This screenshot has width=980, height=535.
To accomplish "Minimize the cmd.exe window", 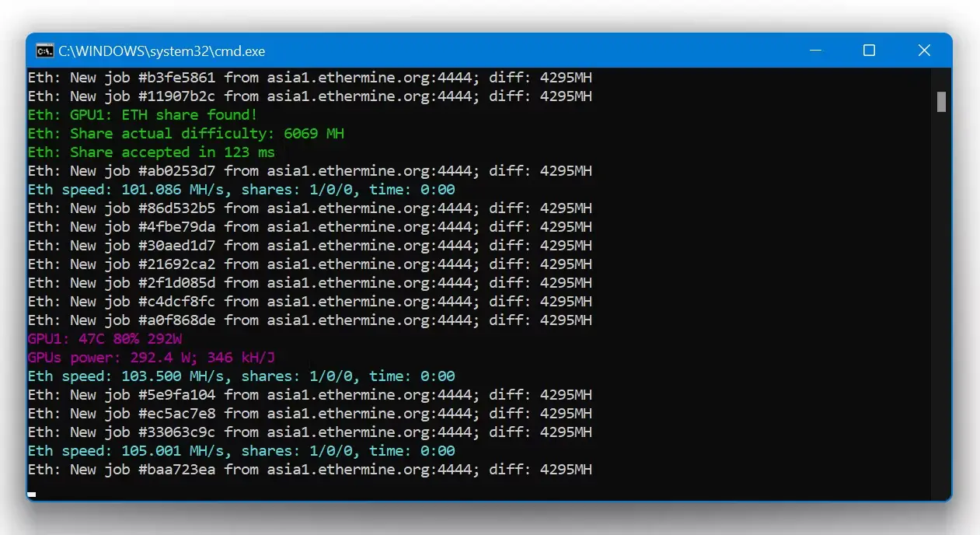I will click(815, 51).
